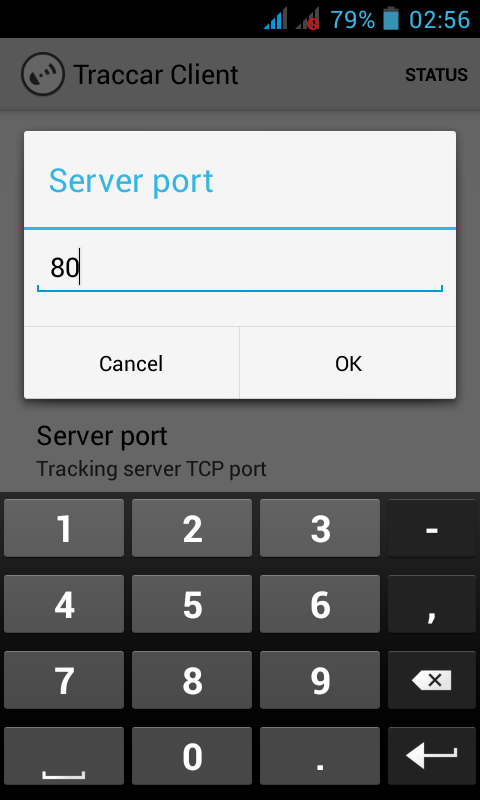Select the Server port setting row

tap(240, 451)
